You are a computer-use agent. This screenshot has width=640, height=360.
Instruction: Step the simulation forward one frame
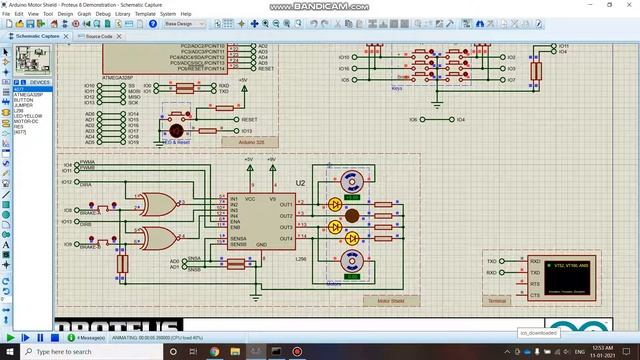tap(25, 338)
